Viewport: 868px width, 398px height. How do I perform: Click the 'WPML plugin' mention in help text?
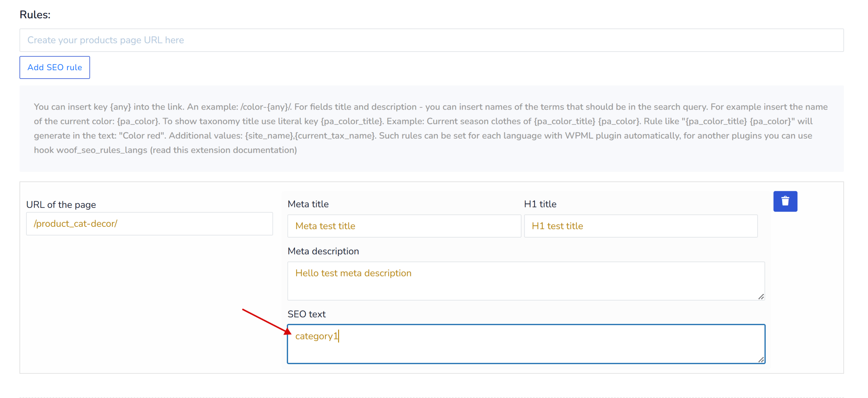[x=593, y=136]
